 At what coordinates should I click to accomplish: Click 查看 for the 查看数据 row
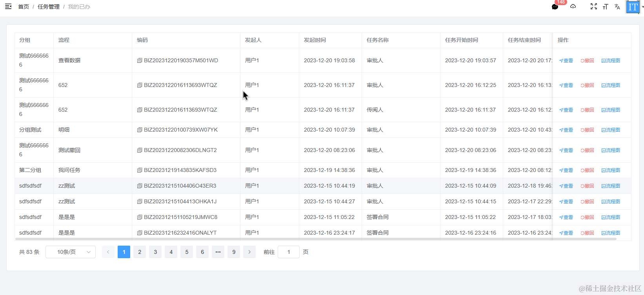[566, 61]
